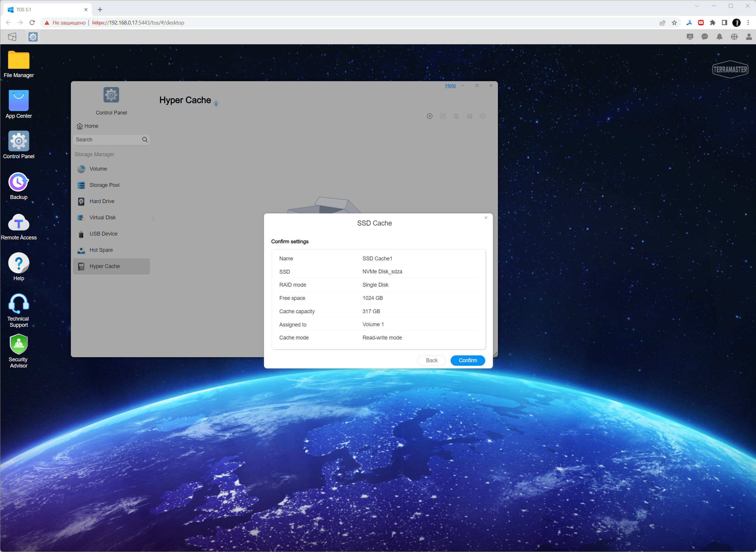Click the Hyper Cache info icon
Screen dimensions: 756x552
point(216,104)
